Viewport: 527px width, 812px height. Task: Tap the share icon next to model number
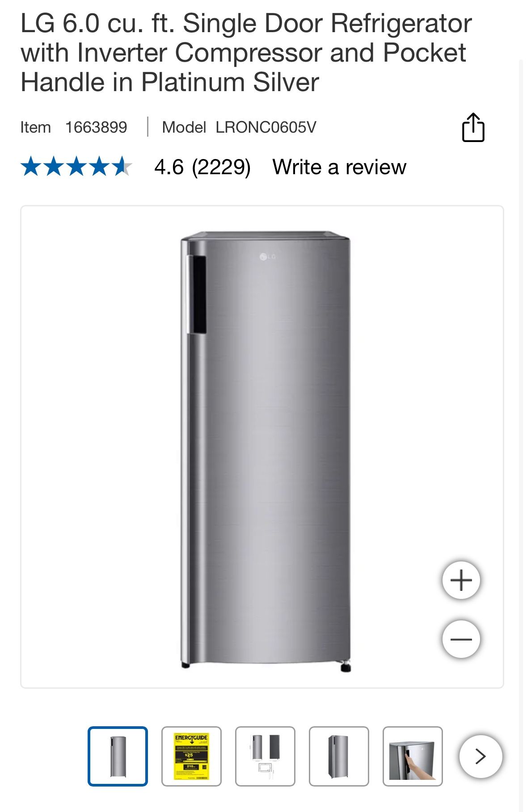pos(473,127)
